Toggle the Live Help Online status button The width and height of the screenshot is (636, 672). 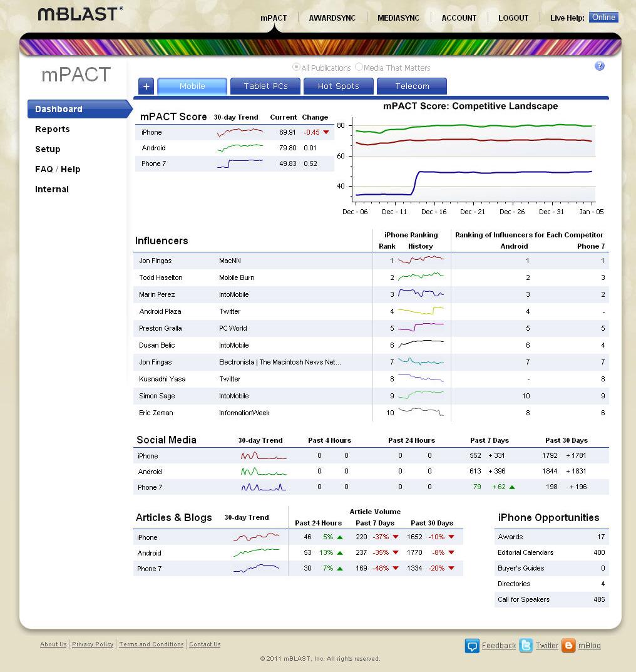coord(603,18)
